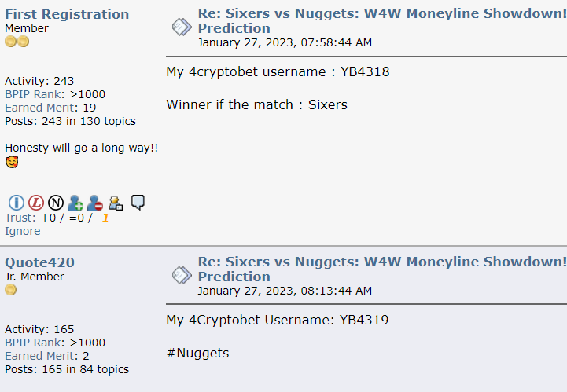Click Trust link under First Registration
567x392 pixels.
click(x=20, y=218)
